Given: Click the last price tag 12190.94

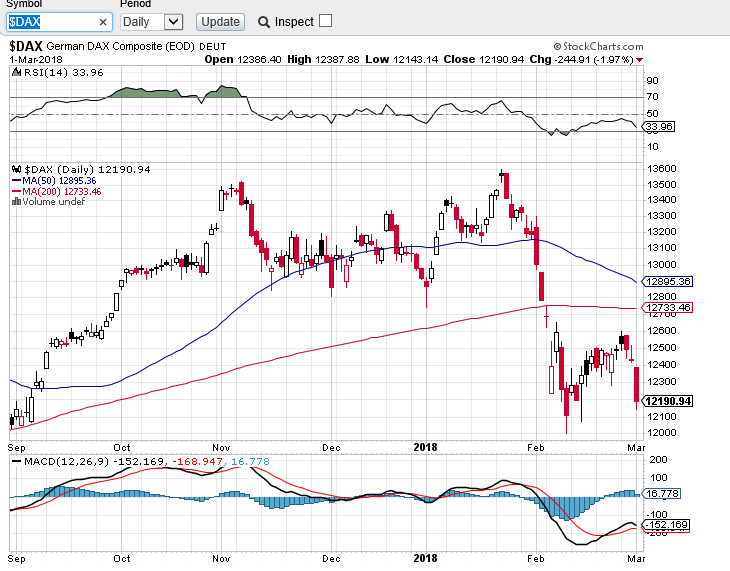Looking at the screenshot, I should click(x=668, y=401).
